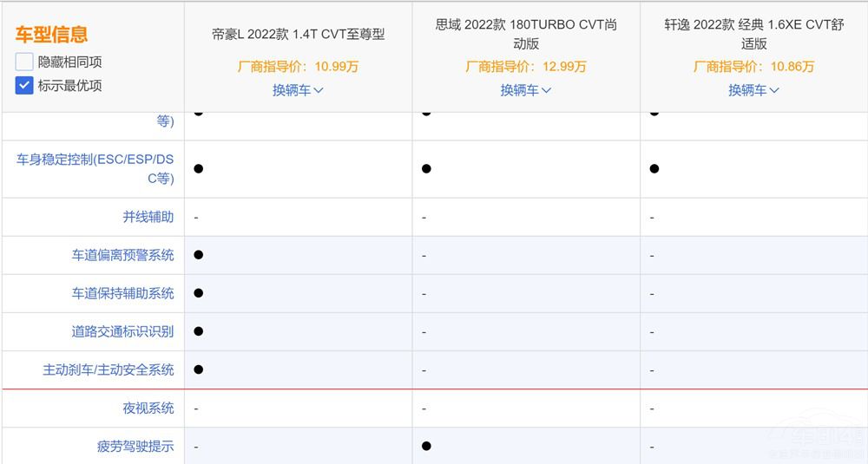Enable the 隐藏相同项 checkbox
The width and height of the screenshot is (868, 464).
pos(24,62)
